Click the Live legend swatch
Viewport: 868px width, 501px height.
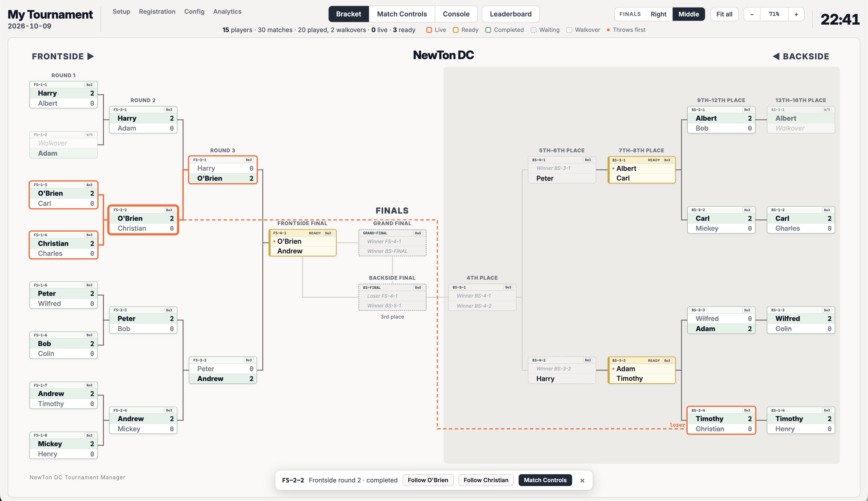pyautogui.click(x=429, y=30)
